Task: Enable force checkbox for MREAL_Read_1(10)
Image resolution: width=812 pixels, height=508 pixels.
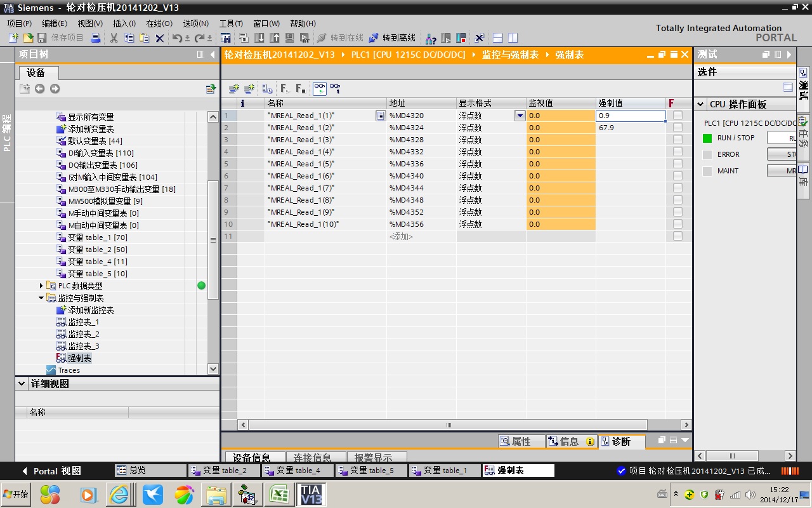Action: 678,224
